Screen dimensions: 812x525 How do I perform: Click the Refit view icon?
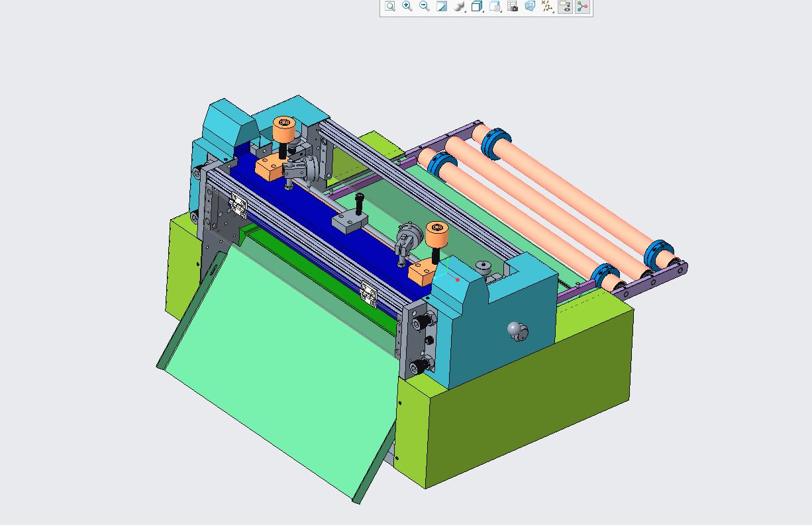(390, 7)
